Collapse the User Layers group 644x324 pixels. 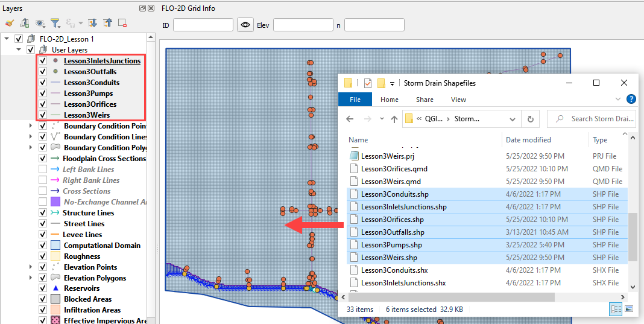click(20, 50)
